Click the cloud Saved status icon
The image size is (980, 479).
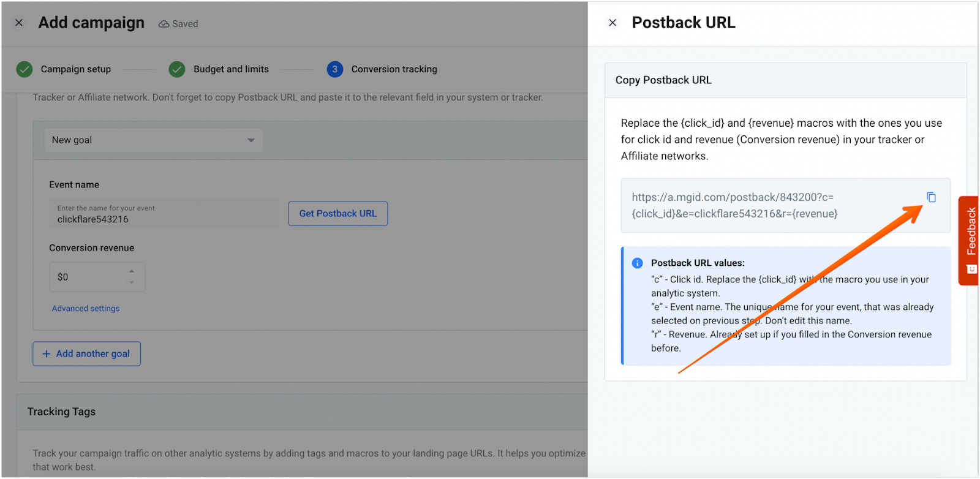(x=164, y=24)
